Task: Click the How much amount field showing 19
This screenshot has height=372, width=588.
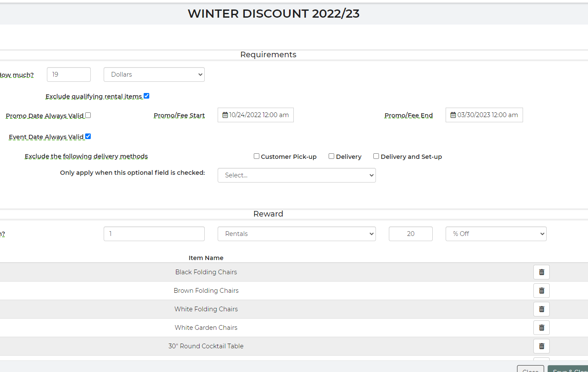Action: [69, 74]
